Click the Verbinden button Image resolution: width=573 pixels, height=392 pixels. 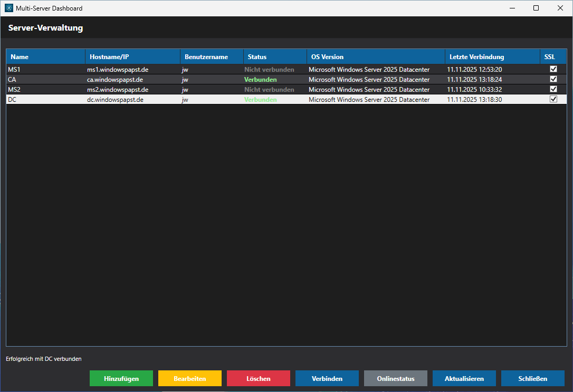(327, 378)
